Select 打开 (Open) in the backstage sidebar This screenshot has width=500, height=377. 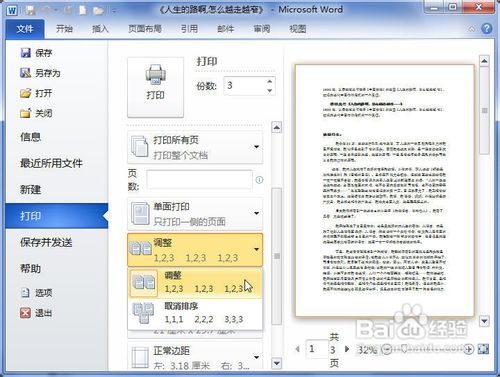pyautogui.click(x=36, y=93)
